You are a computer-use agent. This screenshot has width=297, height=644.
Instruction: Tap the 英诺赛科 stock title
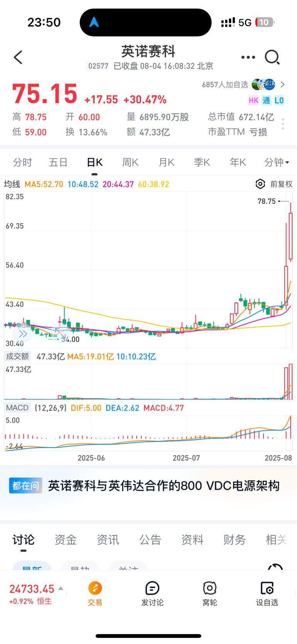(x=148, y=51)
